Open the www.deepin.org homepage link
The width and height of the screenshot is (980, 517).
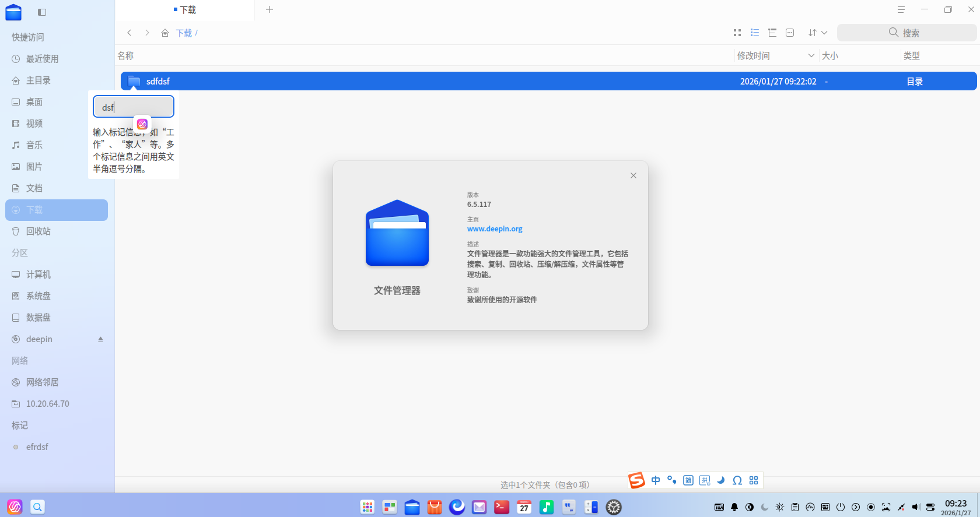pos(495,229)
